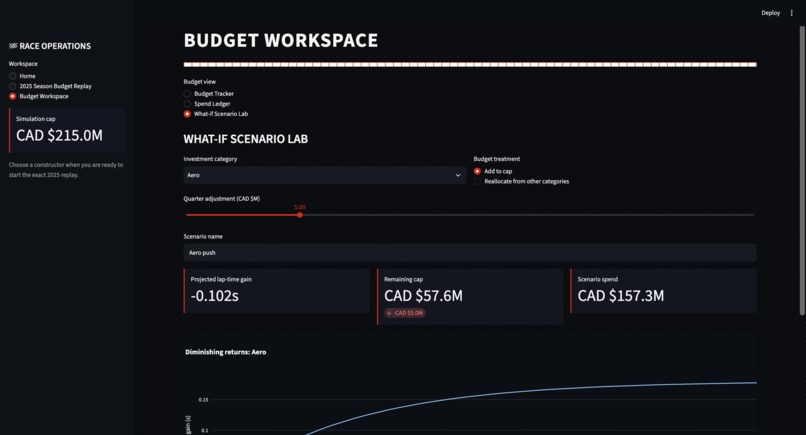The height and width of the screenshot is (435, 806).
Task: Open the Investment category dropdown
Action: coord(324,175)
